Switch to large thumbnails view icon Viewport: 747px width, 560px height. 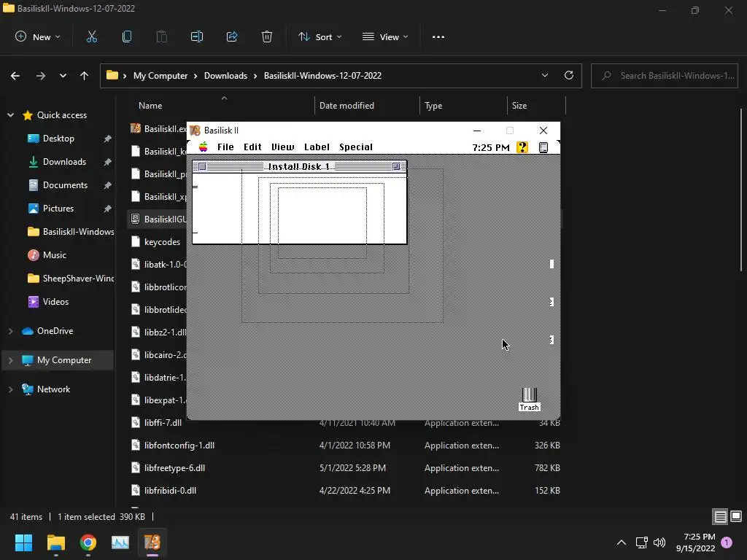(x=736, y=517)
